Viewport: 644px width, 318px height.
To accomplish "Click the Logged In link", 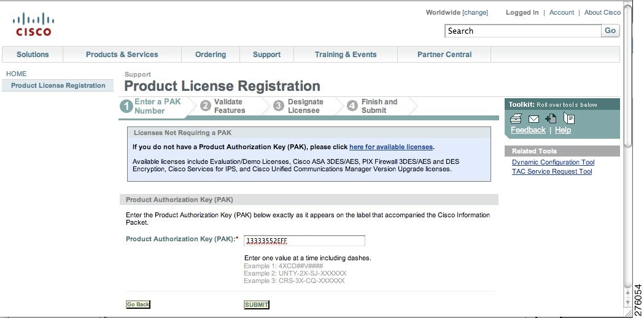I will pos(522,12).
